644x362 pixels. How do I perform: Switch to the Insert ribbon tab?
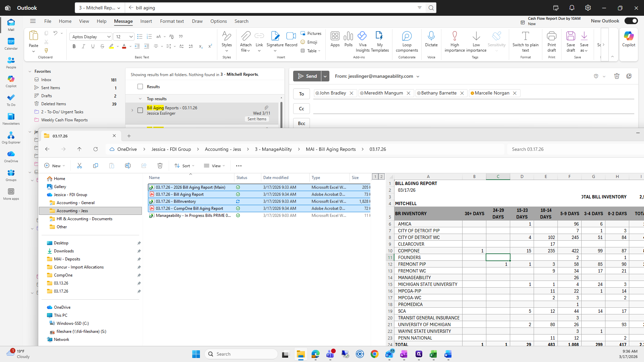click(x=146, y=21)
